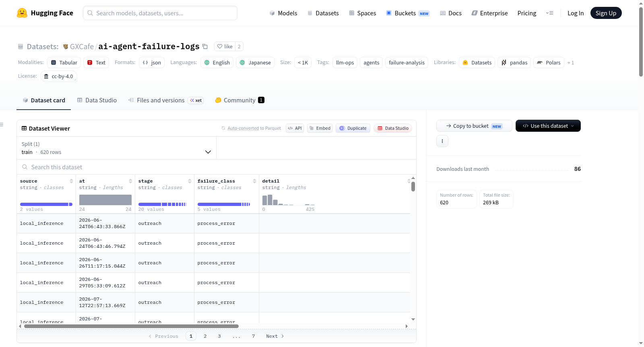This screenshot has width=644, height=347.
Task: Click the Embed button
Action: (320, 128)
